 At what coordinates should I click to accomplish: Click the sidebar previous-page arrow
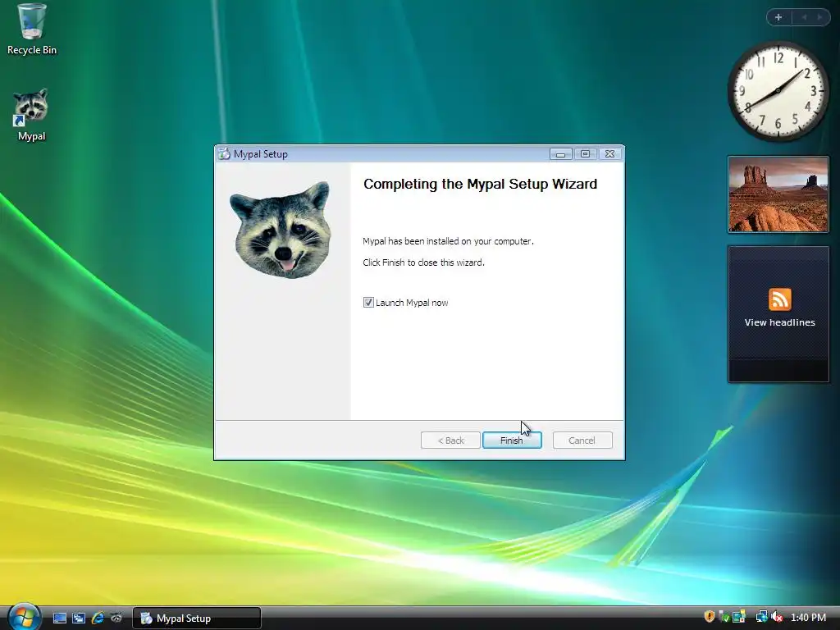click(804, 17)
